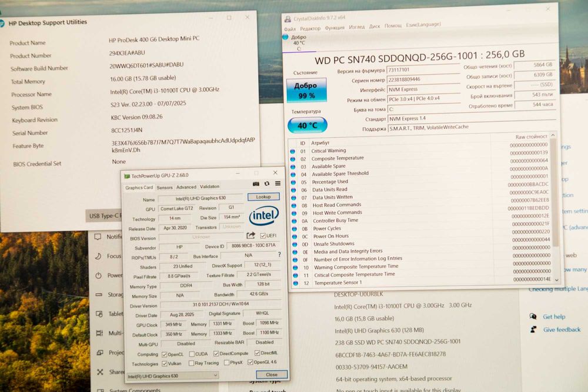Image resolution: width=588 pixels, height=392 pixels.
Task: Open the GPU-Z hamburger menu icon
Action: pos(278,184)
